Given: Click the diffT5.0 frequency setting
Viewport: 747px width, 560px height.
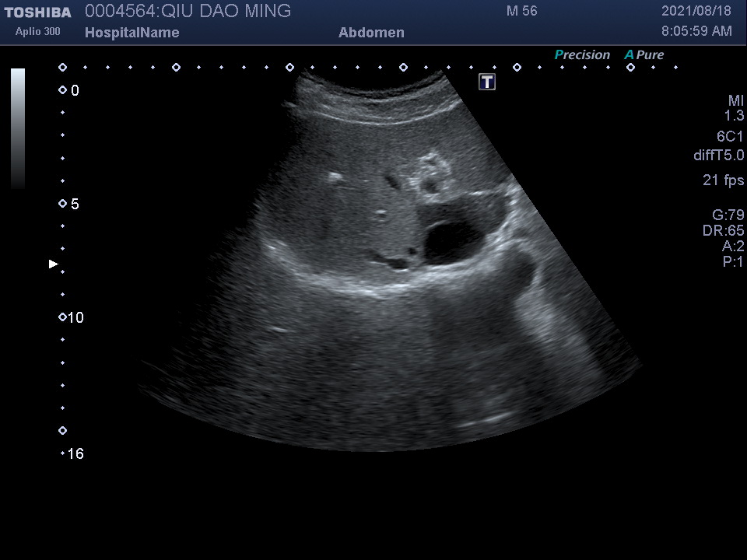Looking at the screenshot, I should click(x=718, y=156).
